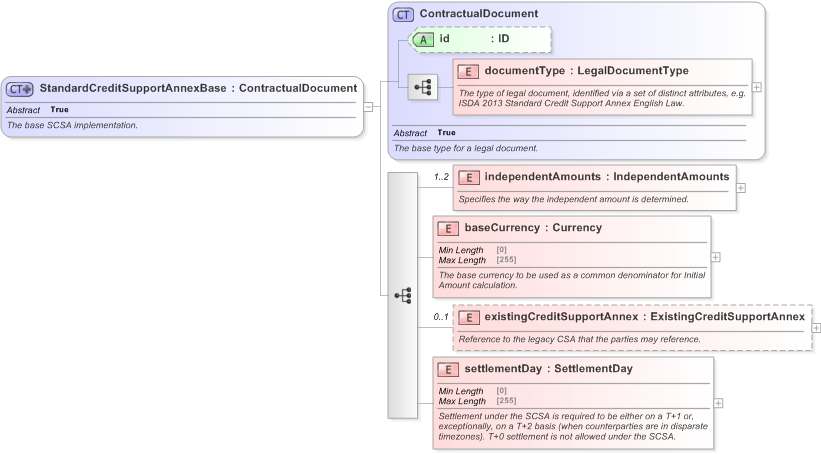Select the ContractualDocument title text

479,14
